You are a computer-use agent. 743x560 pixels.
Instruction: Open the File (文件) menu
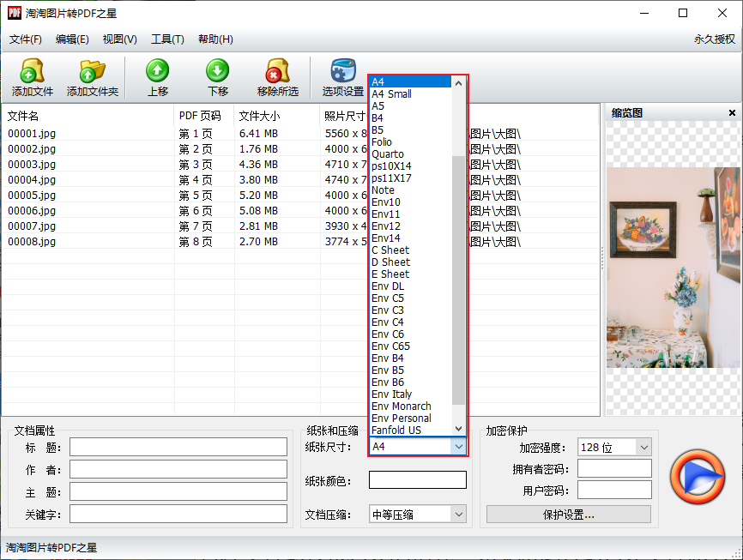[26, 39]
